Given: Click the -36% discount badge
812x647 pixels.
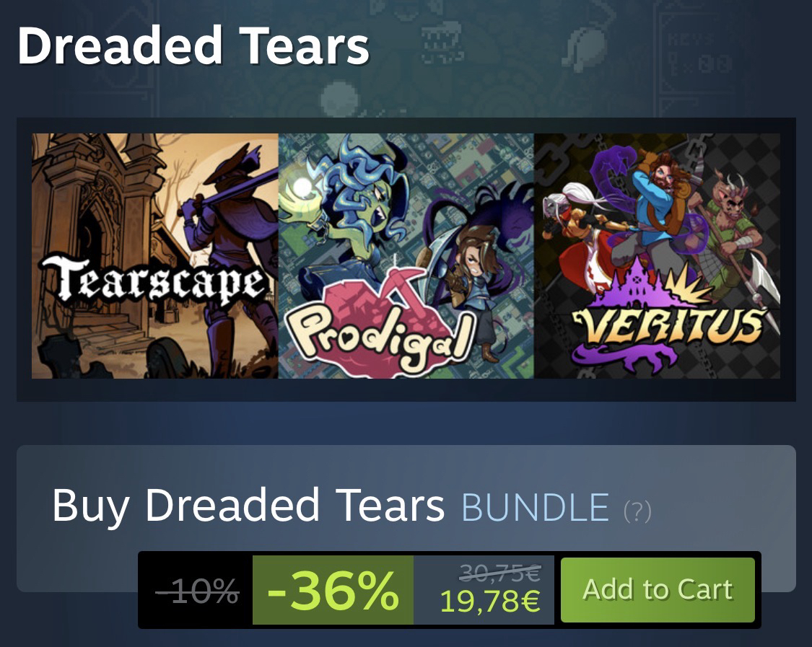Looking at the screenshot, I should pyautogui.click(x=333, y=590).
